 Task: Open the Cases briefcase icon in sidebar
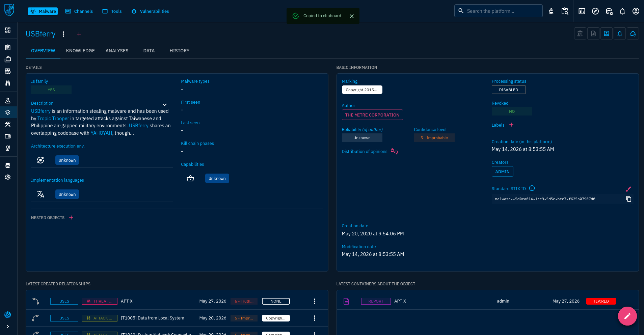8,59
